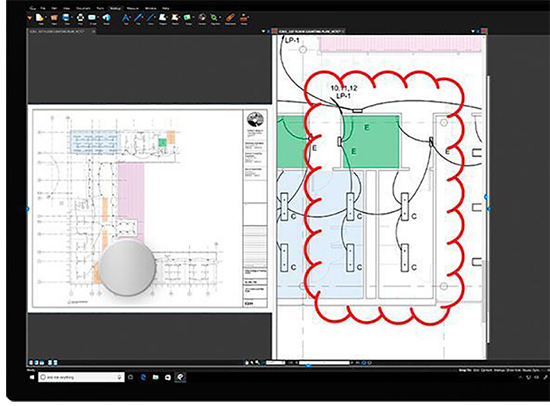This screenshot has height=406, width=550.
Task: Select the green magnifier zoom tool
Action: (214, 18)
